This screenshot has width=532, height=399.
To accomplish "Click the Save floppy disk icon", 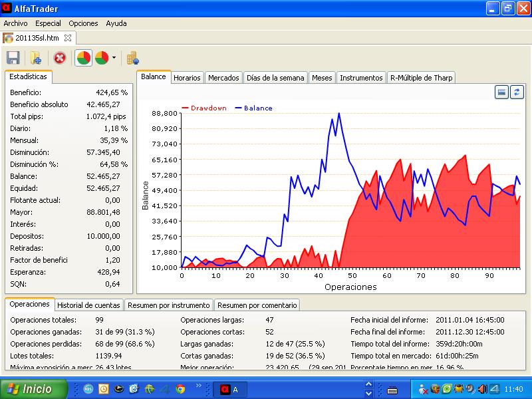I will [x=13, y=58].
